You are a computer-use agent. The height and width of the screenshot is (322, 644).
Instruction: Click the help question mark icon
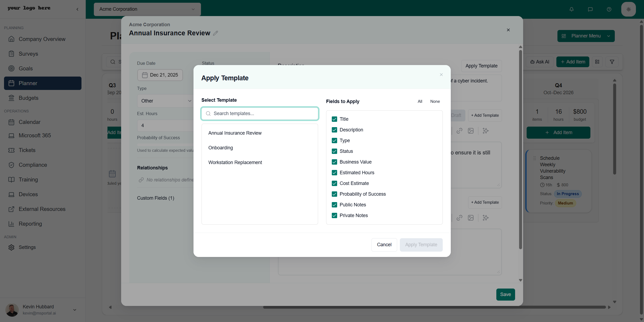click(x=609, y=9)
